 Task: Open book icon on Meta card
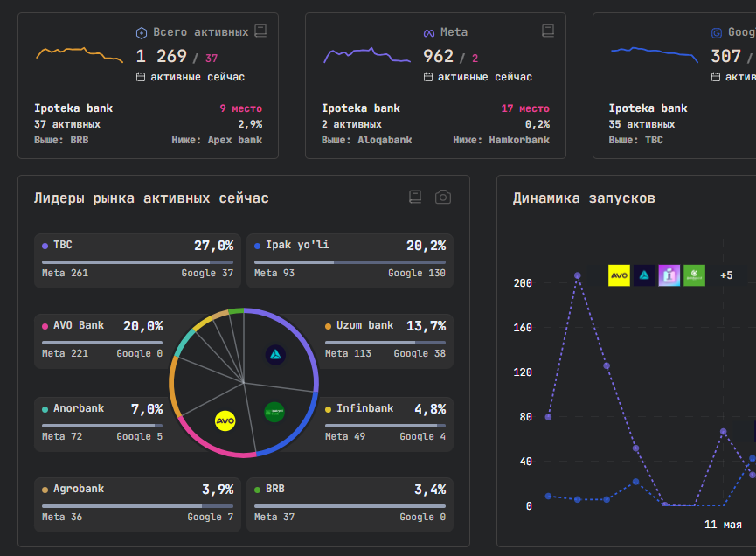tap(548, 31)
